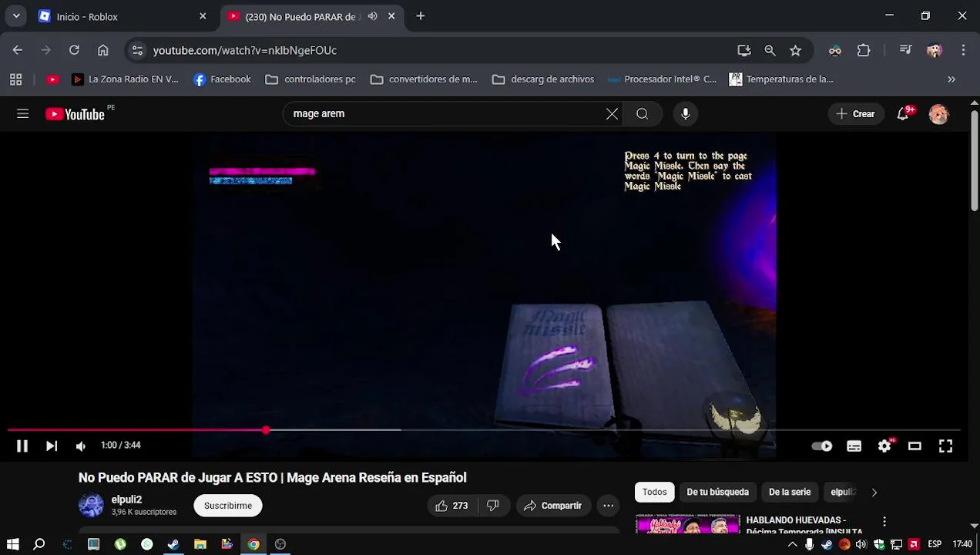Select the Todos filter chip
Screen dimensions: 980x555
click(654, 492)
